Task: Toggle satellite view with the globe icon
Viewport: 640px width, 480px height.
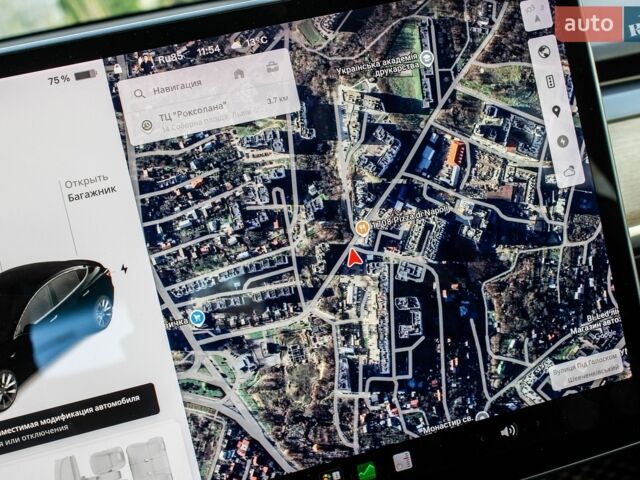Action: [544, 52]
